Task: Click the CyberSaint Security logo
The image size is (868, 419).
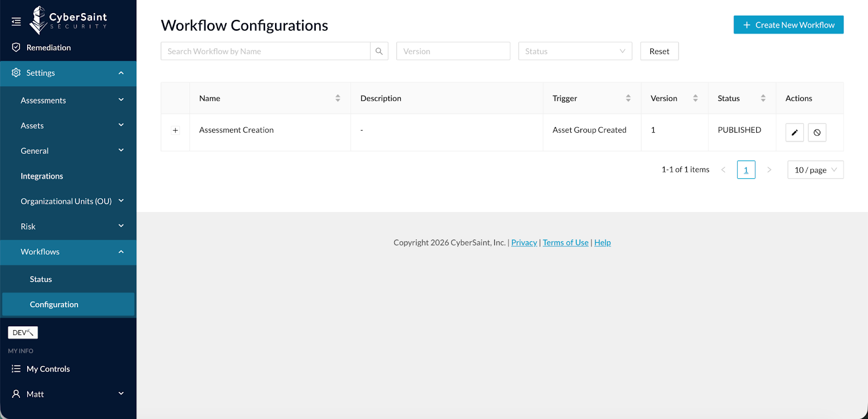Action: coord(69,21)
